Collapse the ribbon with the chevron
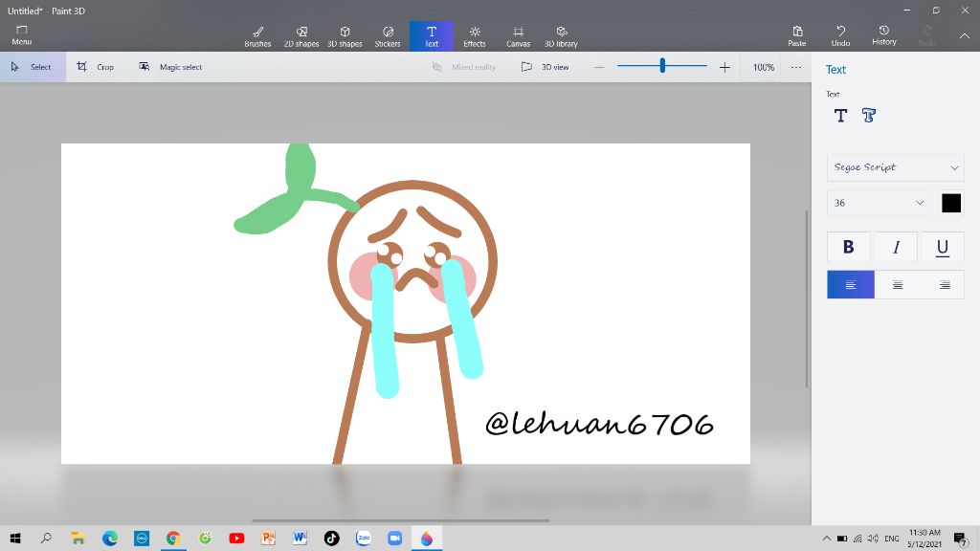Viewport: 980px width, 551px height. click(x=965, y=35)
